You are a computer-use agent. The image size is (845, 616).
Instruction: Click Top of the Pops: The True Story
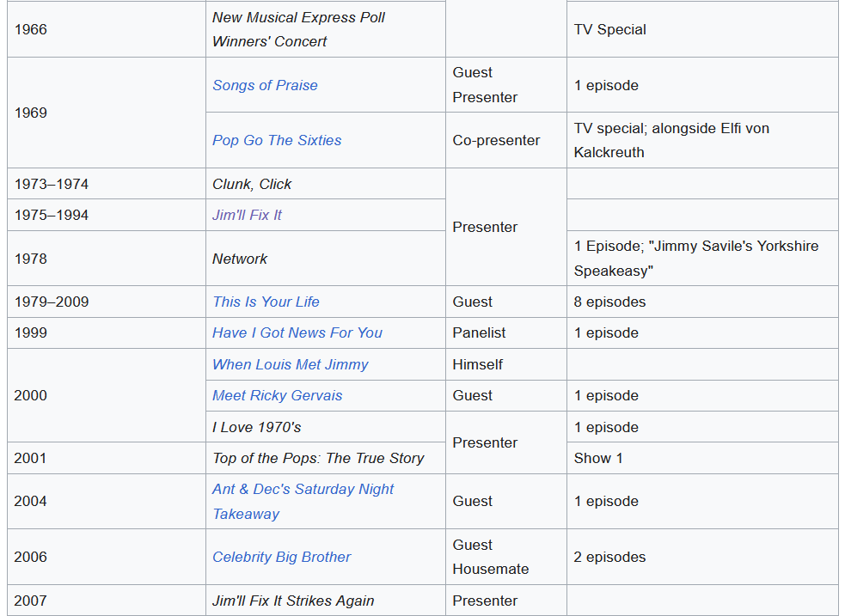318,458
